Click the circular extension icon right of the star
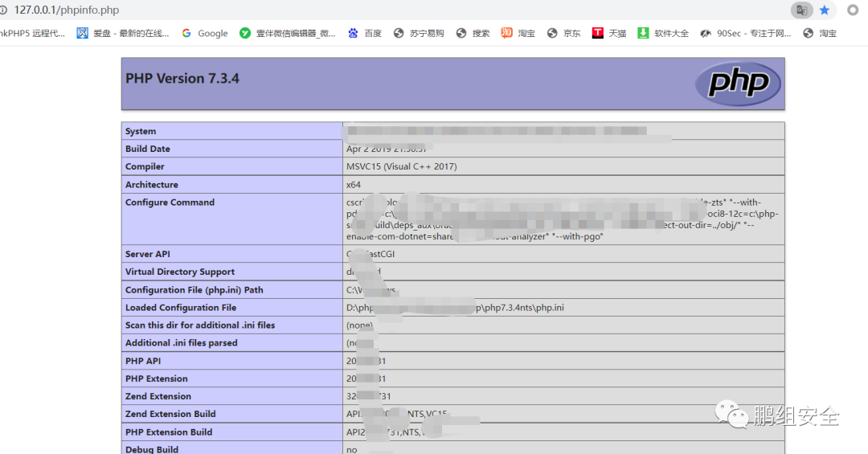The image size is (868, 454). [853, 10]
